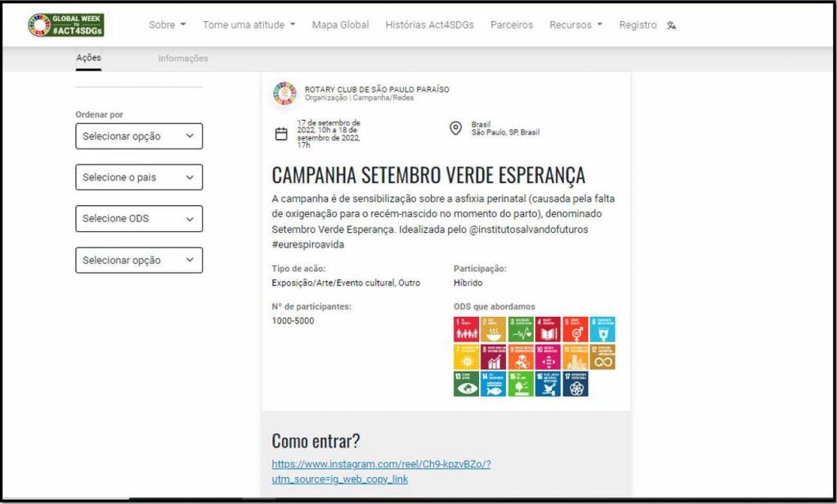Click the location pin icon near Brasil
Screen dimensions: 837x504
tap(456, 128)
